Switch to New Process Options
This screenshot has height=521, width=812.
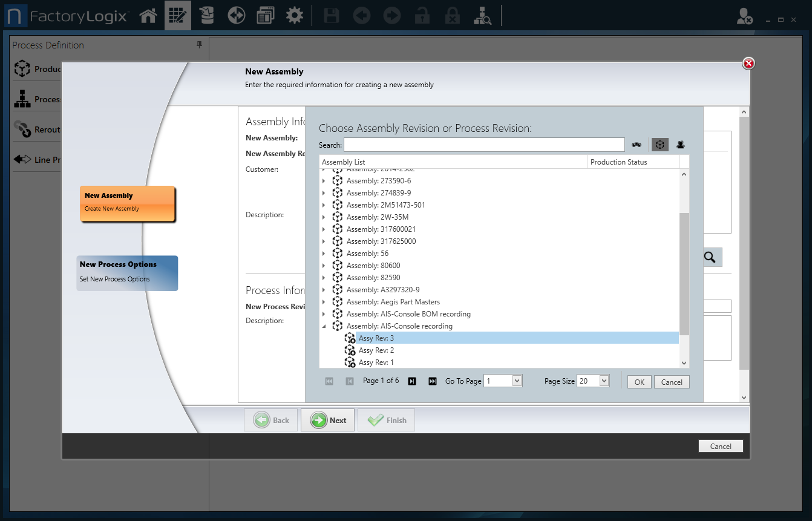pos(127,273)
